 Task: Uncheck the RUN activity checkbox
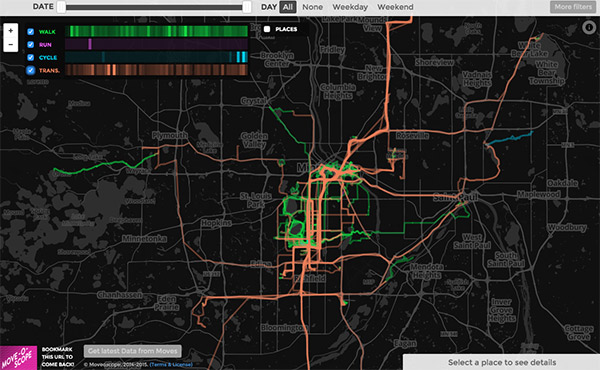pos(31,44)
